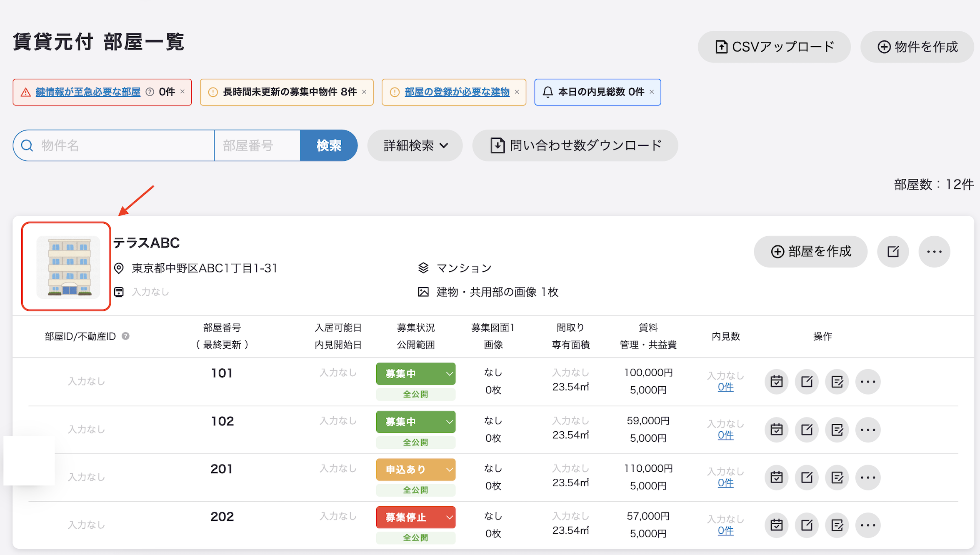Click edit icon for room 202
Image resolution: width=980 pixels, height=555 pixels.
point(807,525)
